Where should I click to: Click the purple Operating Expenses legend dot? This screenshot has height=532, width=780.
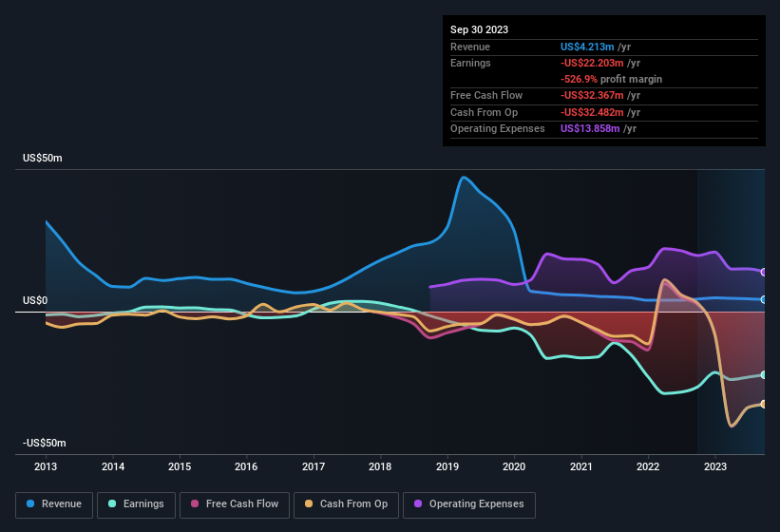[x=418, y=503]
